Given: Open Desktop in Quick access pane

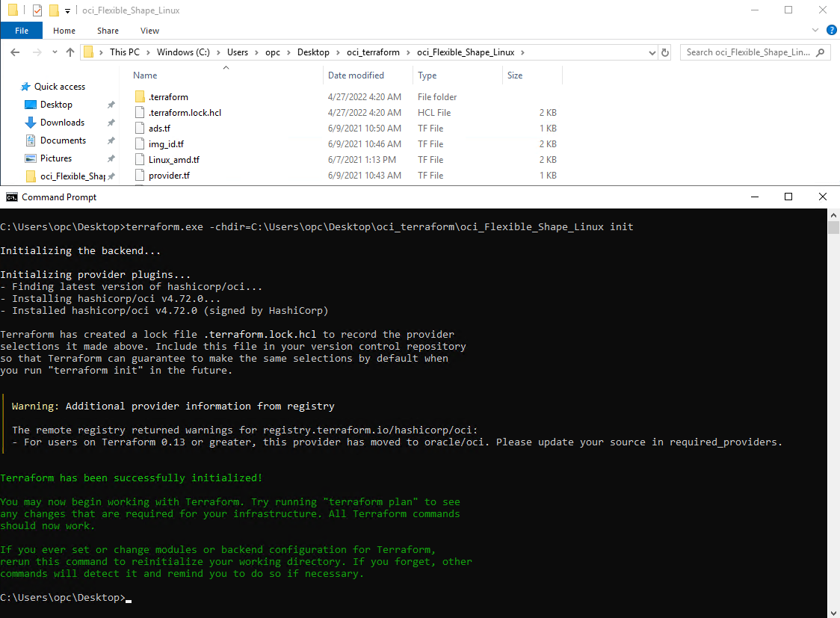Looking at the screenshot, I should (x=56, y=105).
